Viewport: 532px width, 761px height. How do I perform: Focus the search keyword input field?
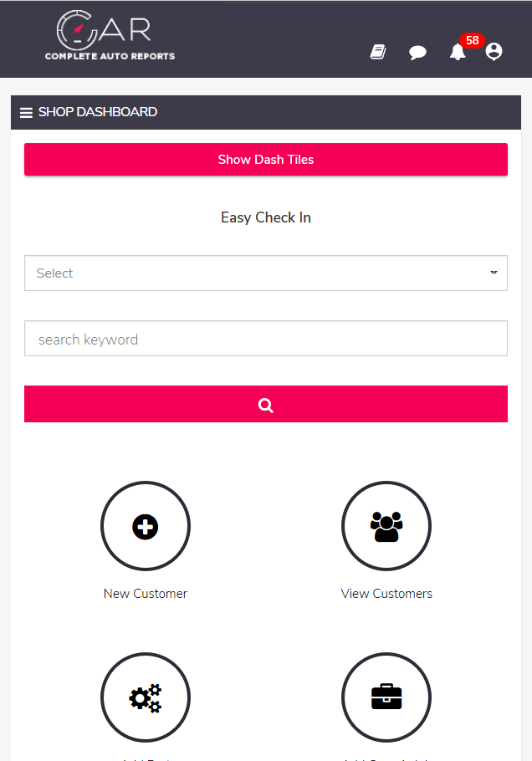(x=266, y=339)
